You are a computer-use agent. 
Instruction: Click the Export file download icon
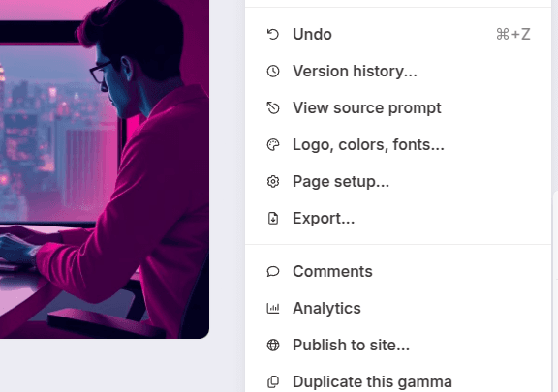(x=273, y=218)
